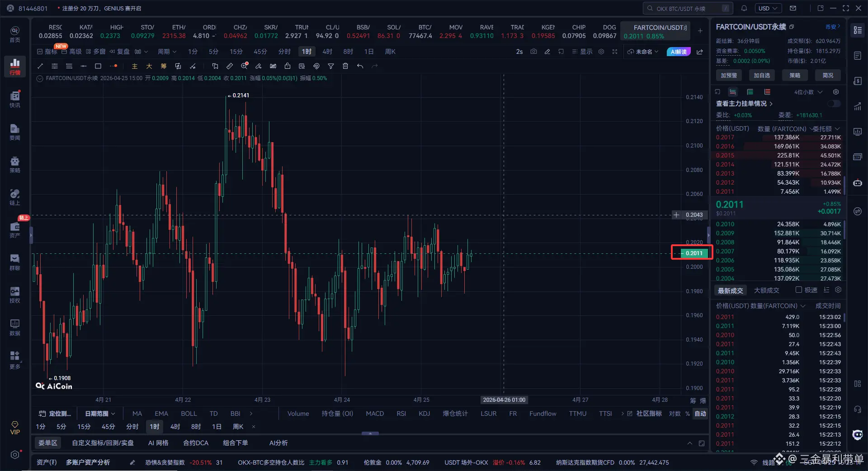The image size is (868, 471).
Task: Click the share export icon beside AI解读
Action: click(x=700, y=52)
